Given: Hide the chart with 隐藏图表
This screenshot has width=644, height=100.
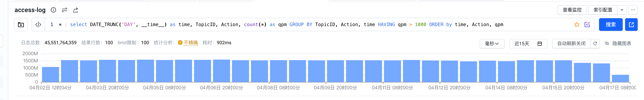Looking at the screenshot, I should point(618,44).
